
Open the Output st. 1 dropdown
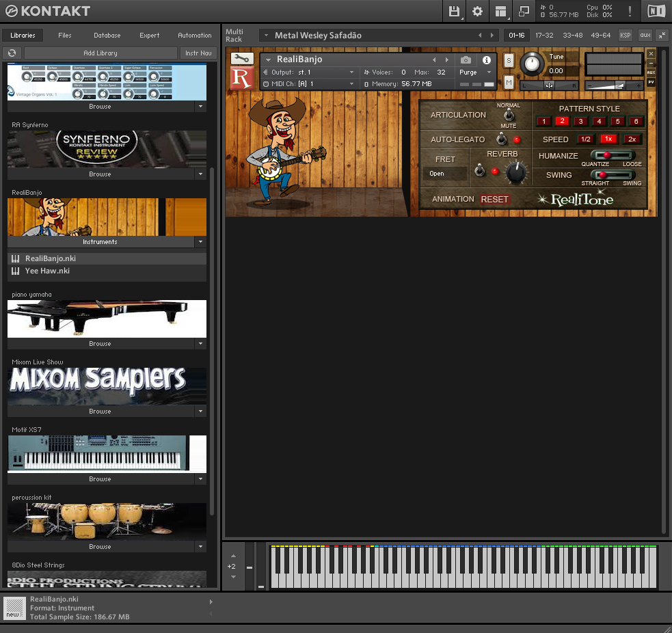click(310, 72)
